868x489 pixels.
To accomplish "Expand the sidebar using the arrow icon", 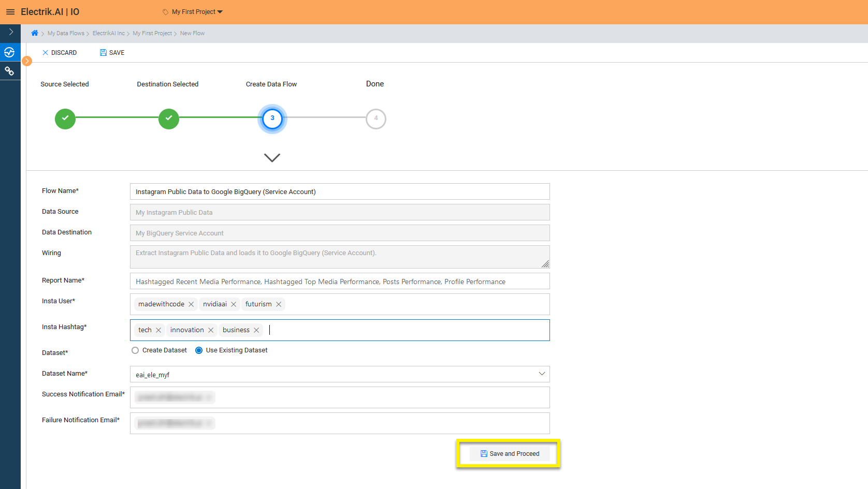I will tap(10, 32).
